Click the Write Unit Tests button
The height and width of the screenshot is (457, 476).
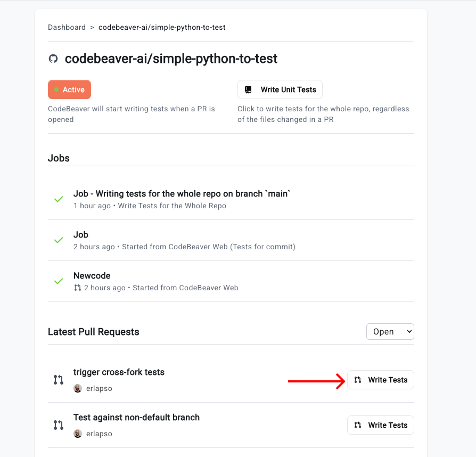pyautogui.click(x=280, y=89)
